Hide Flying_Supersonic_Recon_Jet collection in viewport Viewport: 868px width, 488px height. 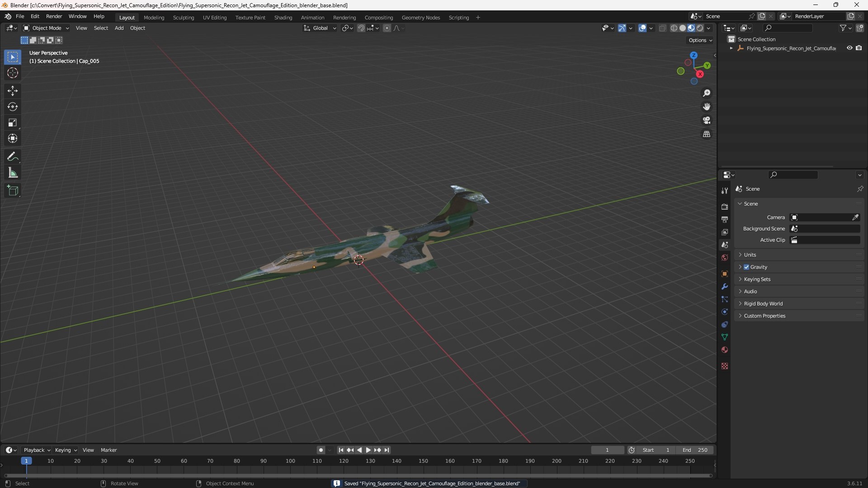click(x=849, y=48)
